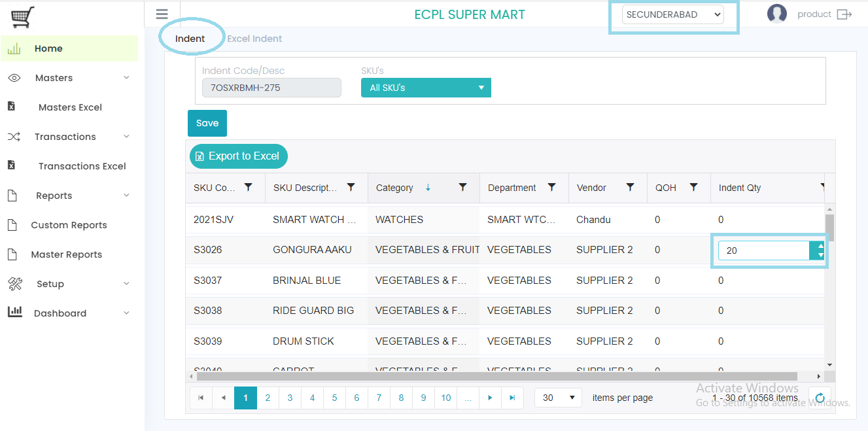This screenshot has height=431, width=868.
Task: Click the shopping cart logo
Action: (23, 17)
